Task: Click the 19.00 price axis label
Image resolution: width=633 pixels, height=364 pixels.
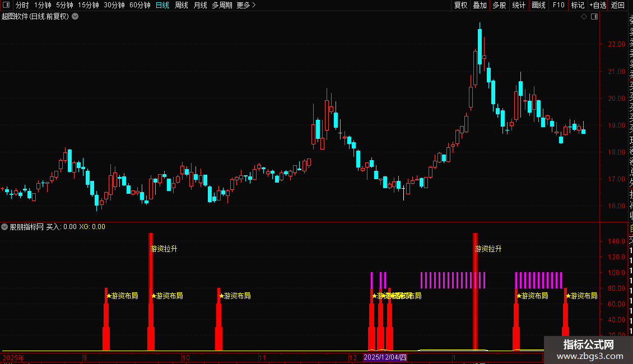Action: pyautogui.click(x=616, y=125)
